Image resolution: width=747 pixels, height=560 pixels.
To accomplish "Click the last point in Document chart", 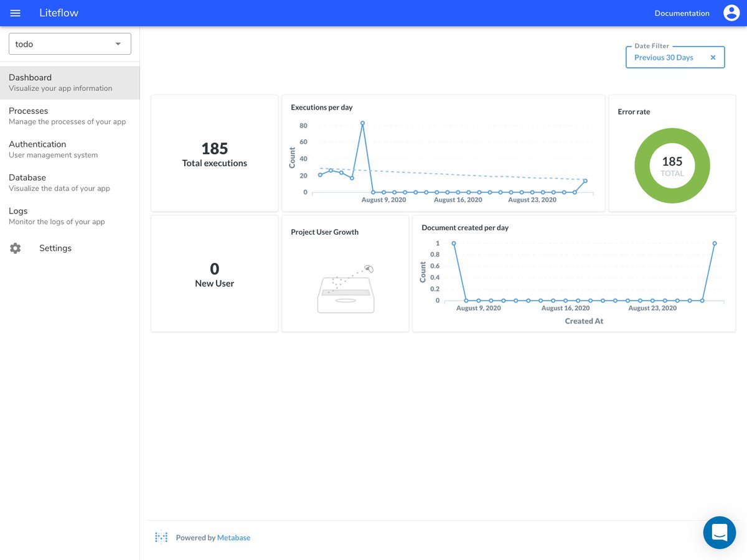I will tap(714, 243).
